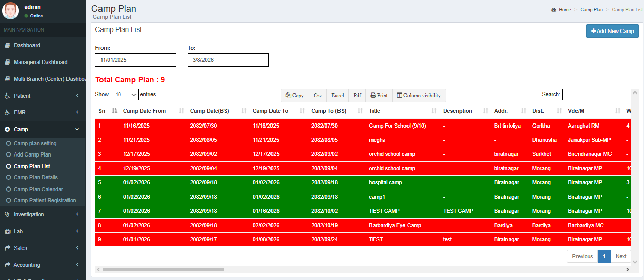This screenshot has width=644, height=280.
Task: Click the horizontal table scrollbar
Action: click(163, 269)
